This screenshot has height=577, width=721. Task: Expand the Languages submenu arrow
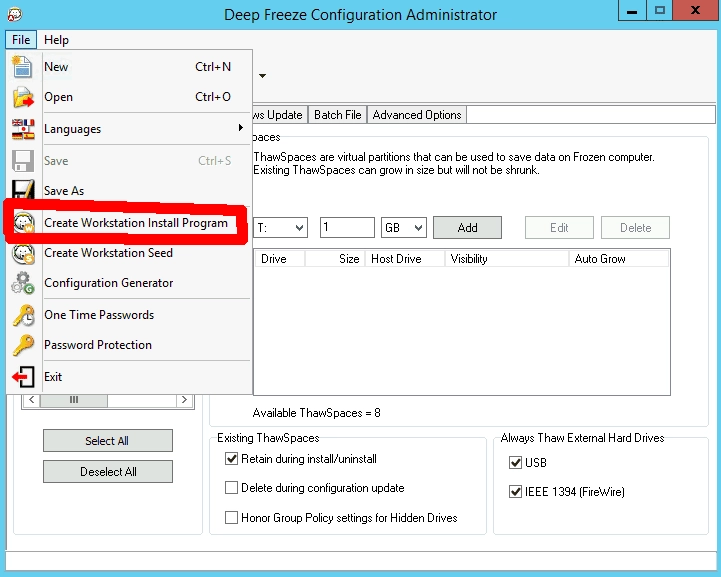pos(240,128)
